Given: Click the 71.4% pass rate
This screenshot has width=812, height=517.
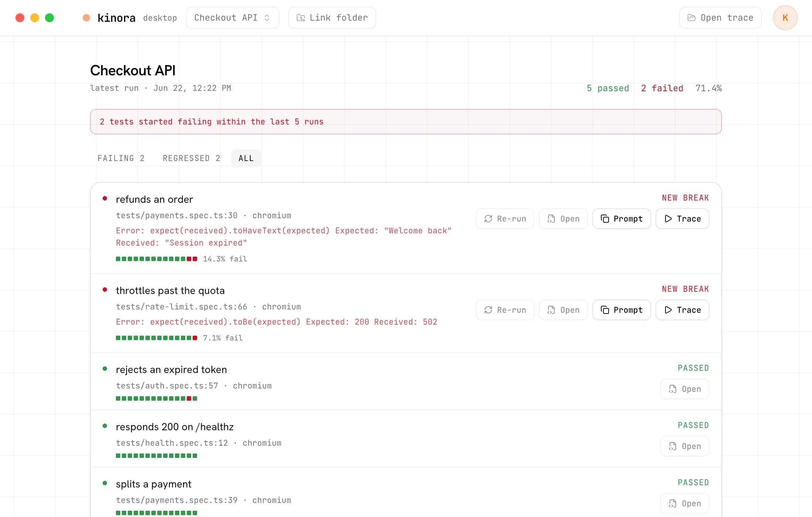Looking at the screenshot, I should [x=709, y=88].
